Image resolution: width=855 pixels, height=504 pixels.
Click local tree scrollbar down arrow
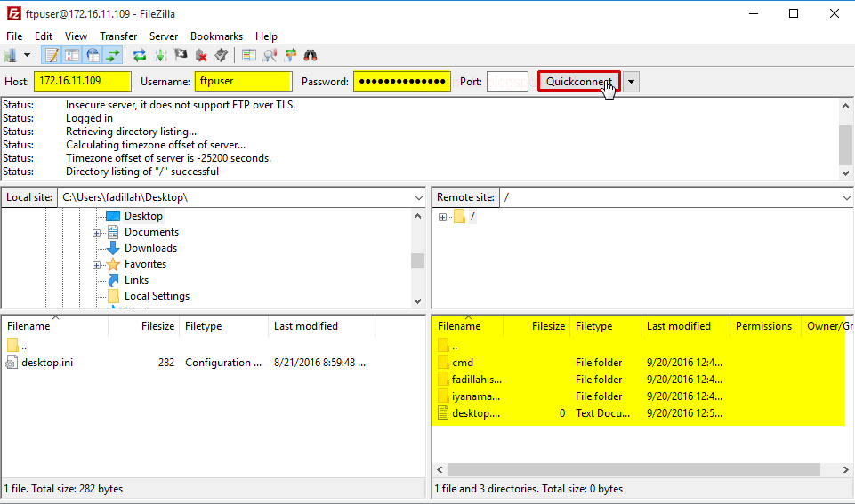pyautogui.click(x=417, y=300)
